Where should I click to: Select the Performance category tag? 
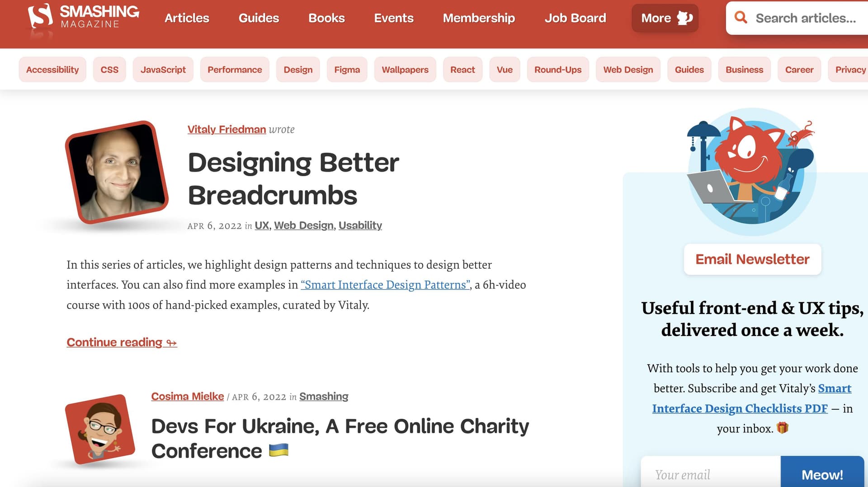click(x=235, y=70)
